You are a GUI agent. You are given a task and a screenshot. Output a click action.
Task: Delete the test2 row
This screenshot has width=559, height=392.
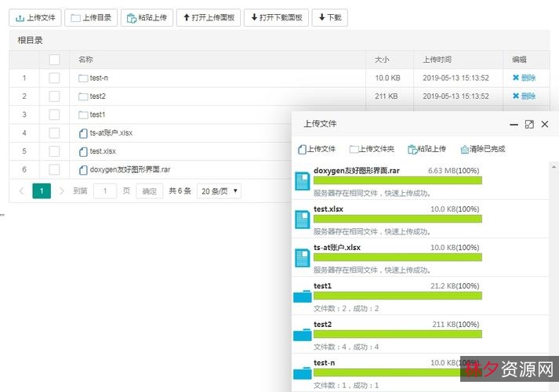click(x=524, y=96)
